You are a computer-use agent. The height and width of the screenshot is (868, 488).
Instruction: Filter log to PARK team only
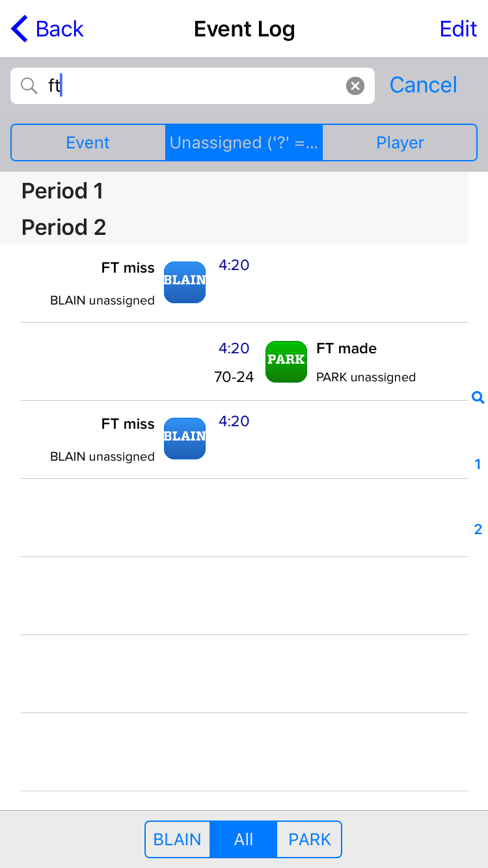[x=310, y=839]
